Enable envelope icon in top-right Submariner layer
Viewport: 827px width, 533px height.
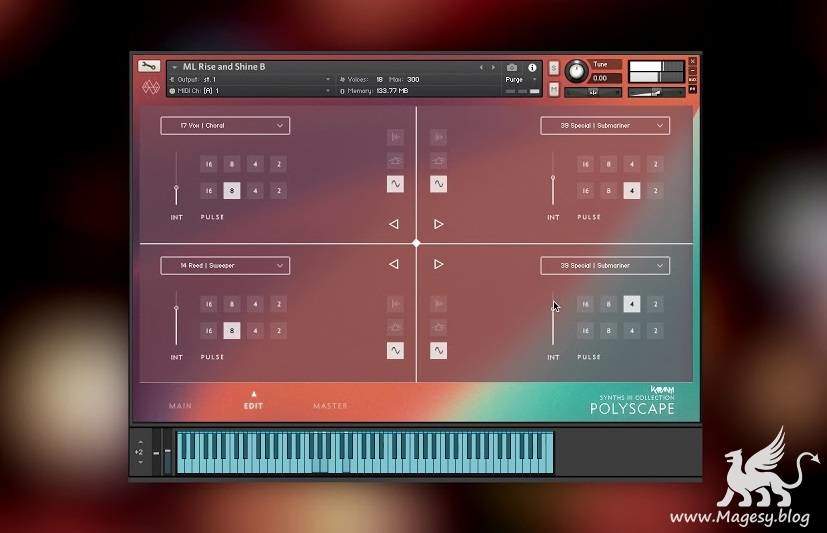click(x=438, y=160)
